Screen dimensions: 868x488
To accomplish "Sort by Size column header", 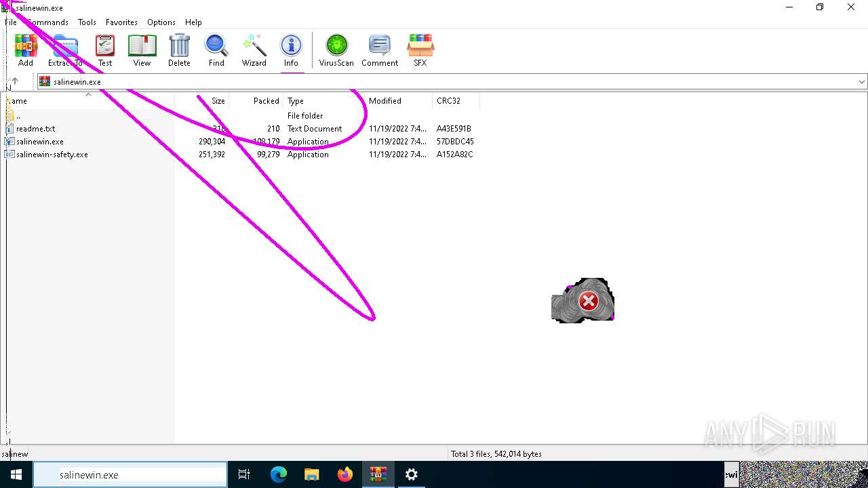I will [202, 101].
